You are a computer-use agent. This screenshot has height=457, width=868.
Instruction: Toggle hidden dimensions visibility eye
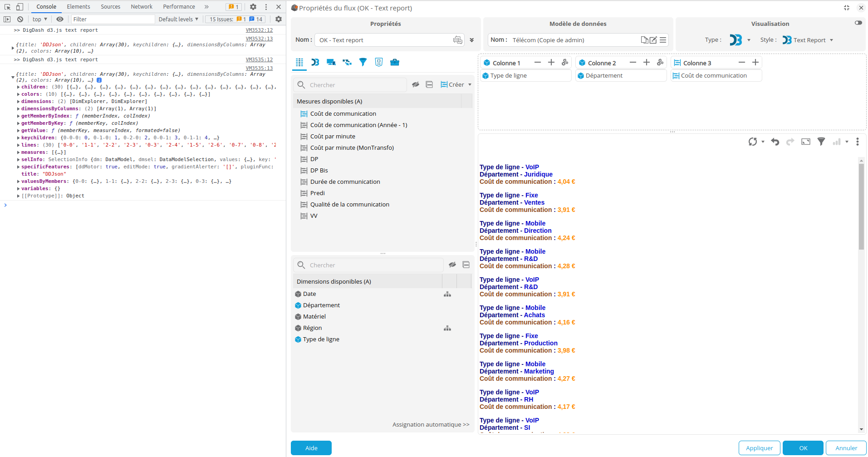click(452, 265)
